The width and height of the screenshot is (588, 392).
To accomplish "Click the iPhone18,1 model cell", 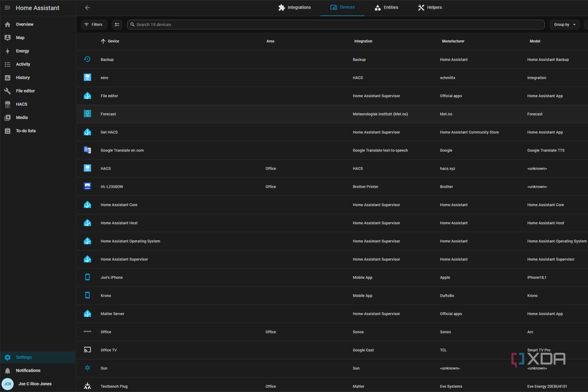I will pyautogui.click(x=537, y=277).
